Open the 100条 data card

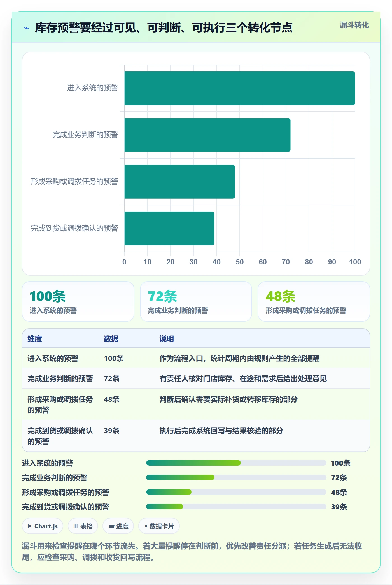point(78,301)
